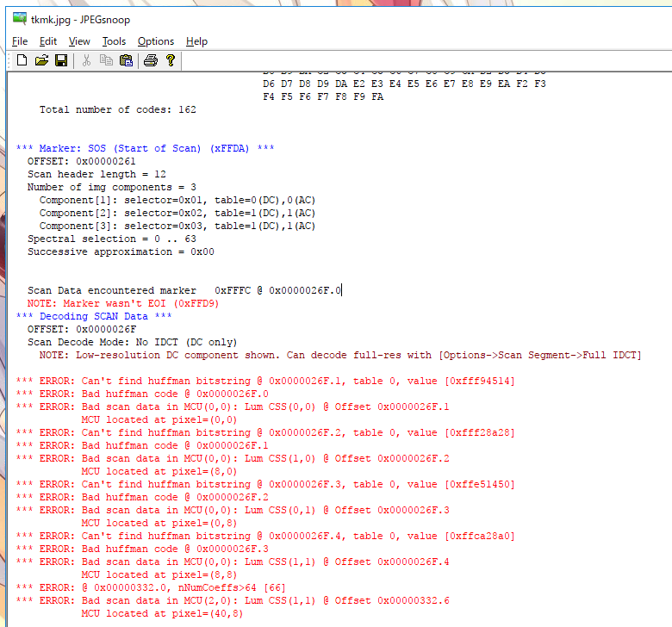Click 'Bad huffman code @ 0x0000026F.3' error

(x=142, y=549)
